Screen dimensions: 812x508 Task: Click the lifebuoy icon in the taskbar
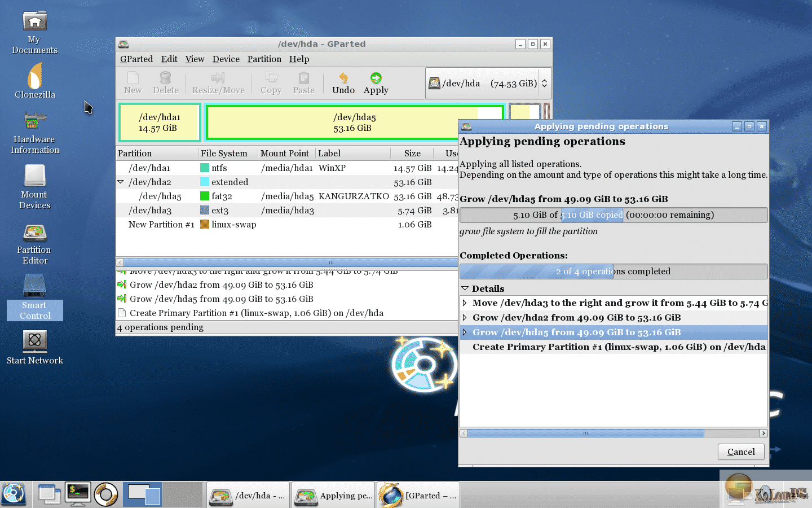[x=106, y=494]
